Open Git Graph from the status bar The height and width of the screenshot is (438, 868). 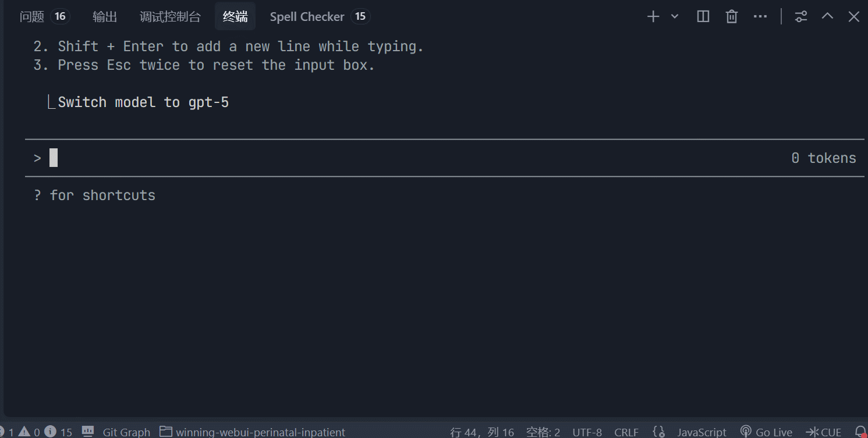click(x=116, y=432)
